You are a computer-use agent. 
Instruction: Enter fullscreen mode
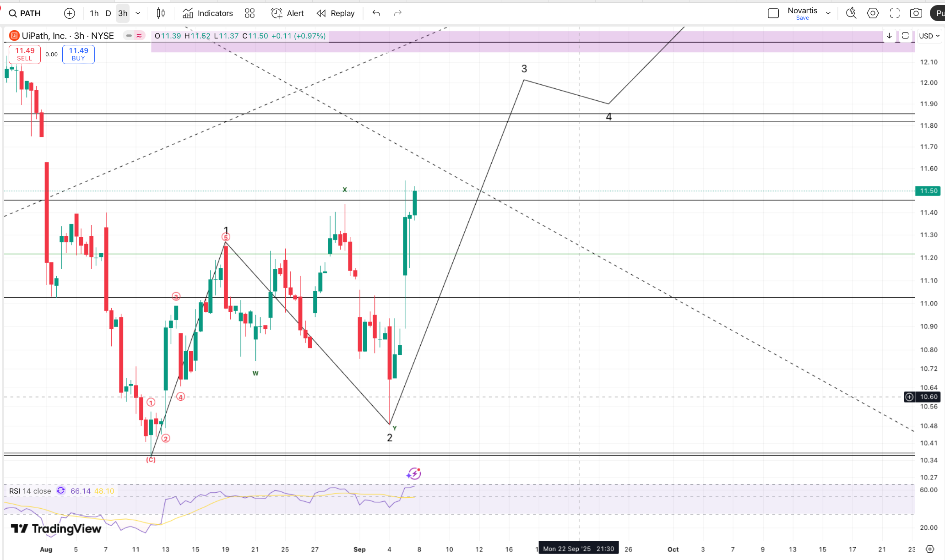(895, 13)
